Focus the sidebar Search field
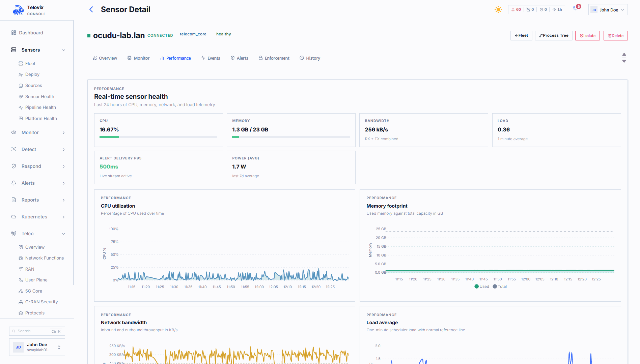The height and width of the screenshot is (364, 640). [37, 331]
